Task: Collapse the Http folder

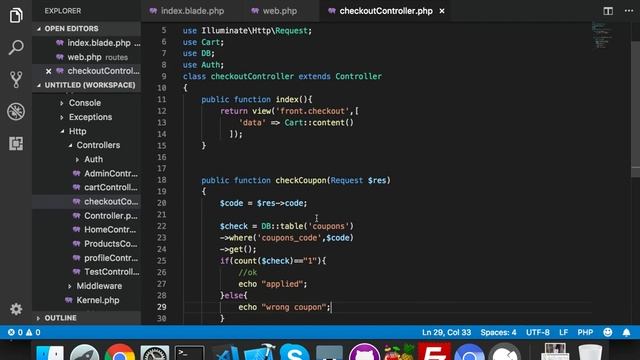Action: click(x=77, y=131)
